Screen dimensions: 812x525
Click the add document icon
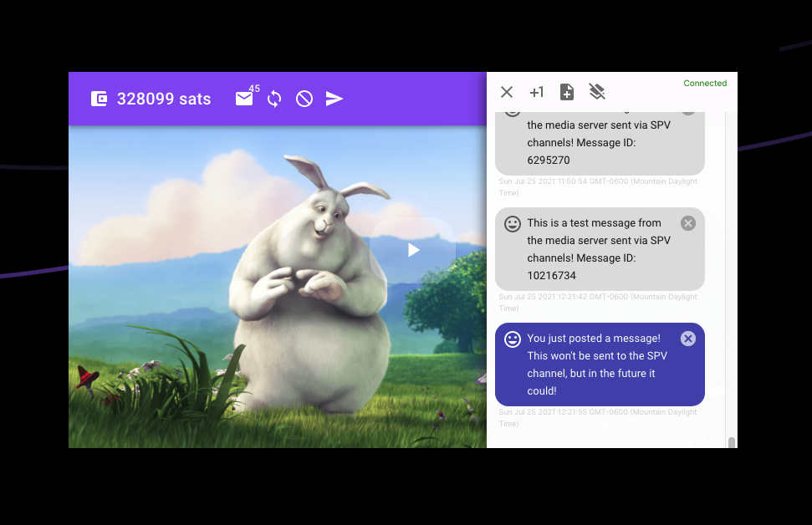point(567,92)
